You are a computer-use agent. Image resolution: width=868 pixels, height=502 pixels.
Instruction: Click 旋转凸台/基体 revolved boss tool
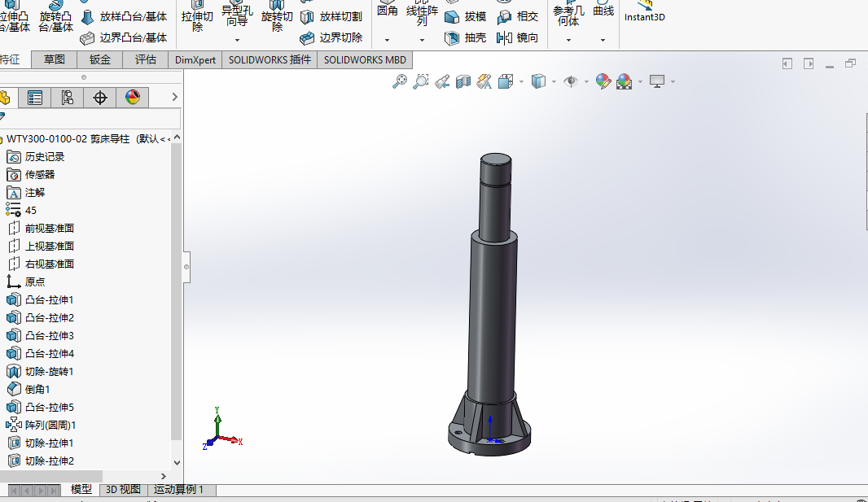pyautogui.click(x=55, y=16)
